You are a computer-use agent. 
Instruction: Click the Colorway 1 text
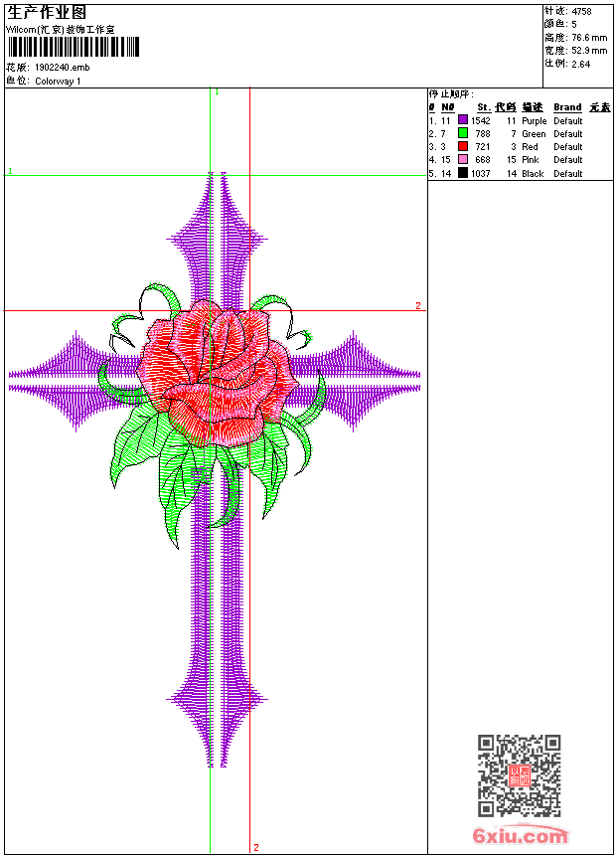click(x=58, y=82)
